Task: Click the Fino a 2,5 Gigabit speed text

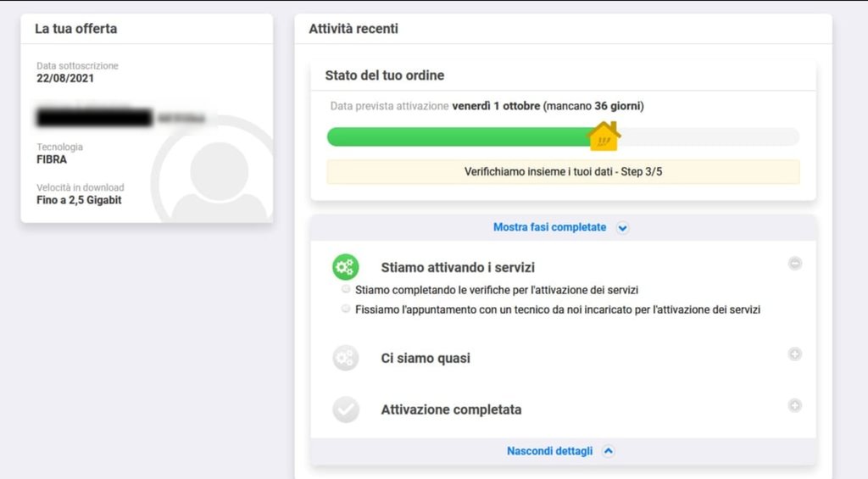Action: (x=79, y=200)
